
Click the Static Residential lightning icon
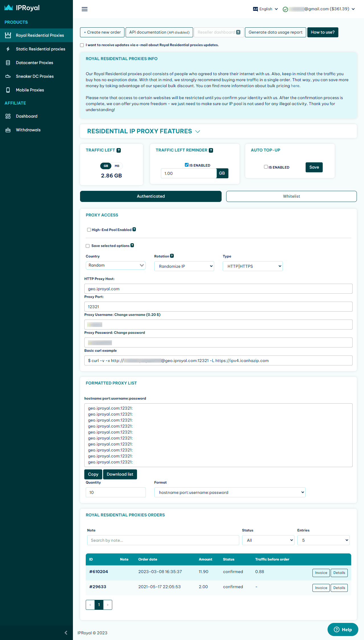8,49
